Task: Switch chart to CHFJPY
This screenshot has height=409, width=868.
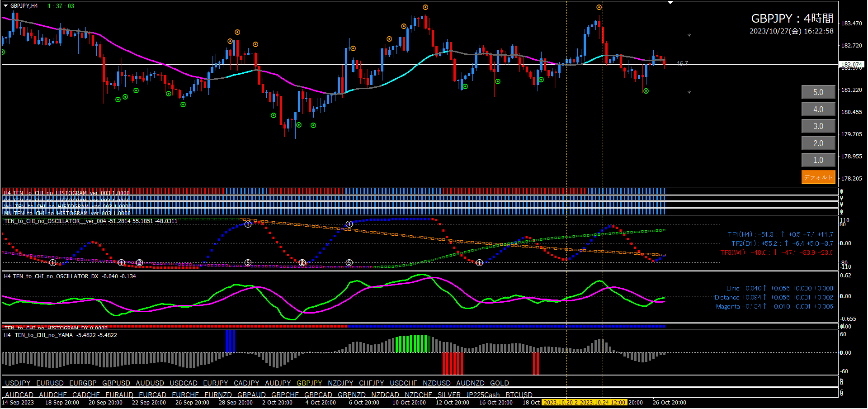Action: pyautogui.click(x=372, y=383)
